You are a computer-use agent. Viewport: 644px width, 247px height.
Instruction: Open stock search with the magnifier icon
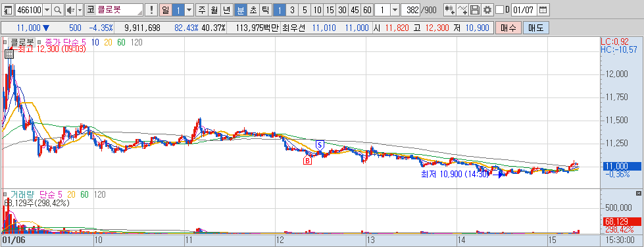(x=58, y=10)
